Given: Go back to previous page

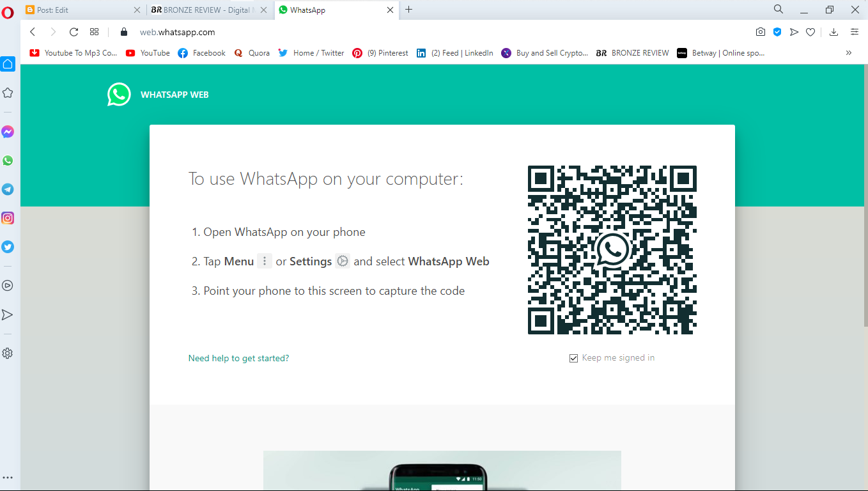Looking at the screenshot, I should (x=33, y=32).
